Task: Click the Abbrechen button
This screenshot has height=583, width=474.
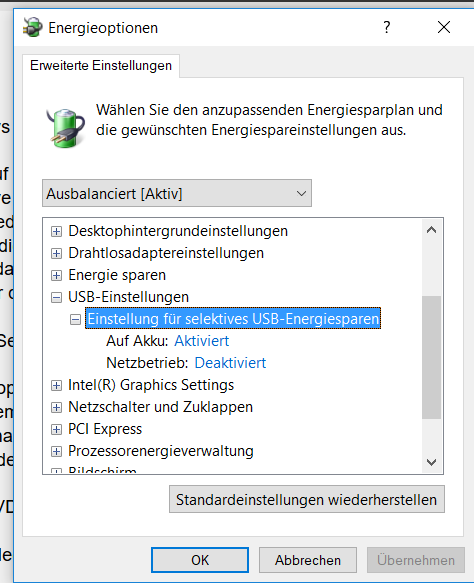Action: [x=308, y=560]
